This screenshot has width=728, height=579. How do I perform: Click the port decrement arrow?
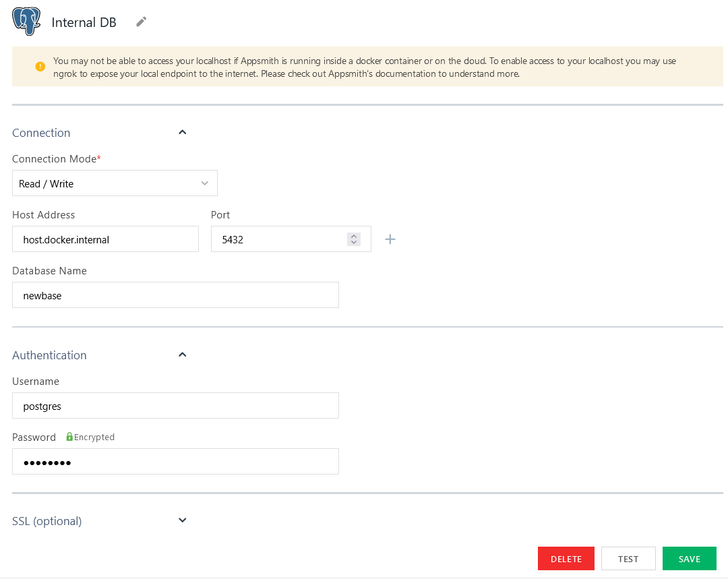tap(353, 242)
